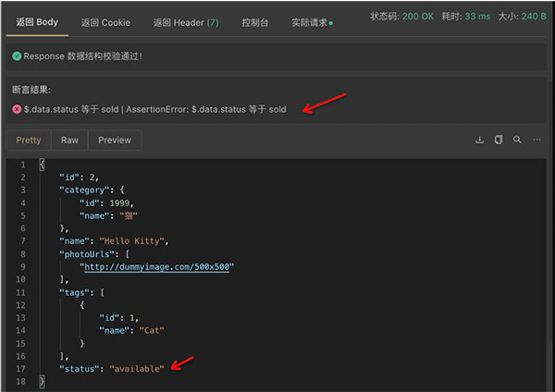Screen dimensions: 555x392
Task: Open the more options ellipsis menu
Action: [x=536, y=140]
